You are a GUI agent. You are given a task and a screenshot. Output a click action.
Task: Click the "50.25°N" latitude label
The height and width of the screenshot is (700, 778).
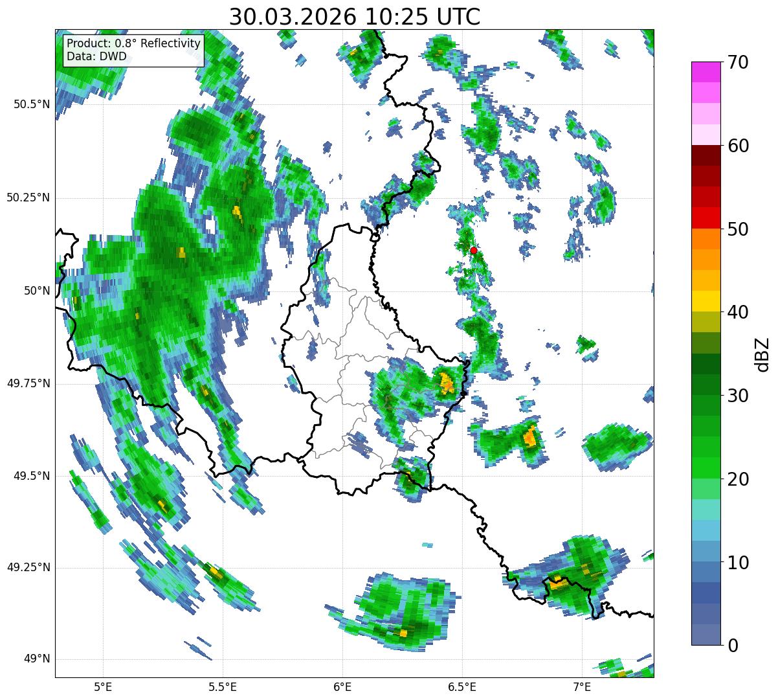click(x=28, y=198)
